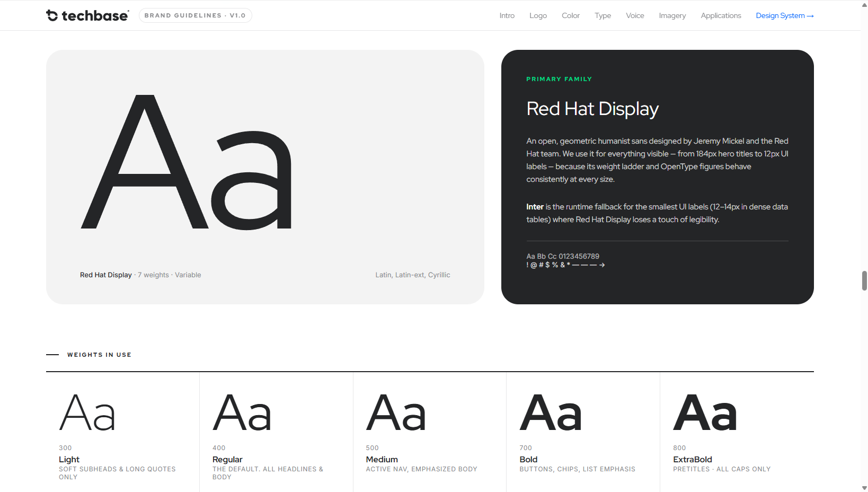Viewport: 868px width, 492px height.
Task: Select the Type nav item
Action: pos(603,15)
